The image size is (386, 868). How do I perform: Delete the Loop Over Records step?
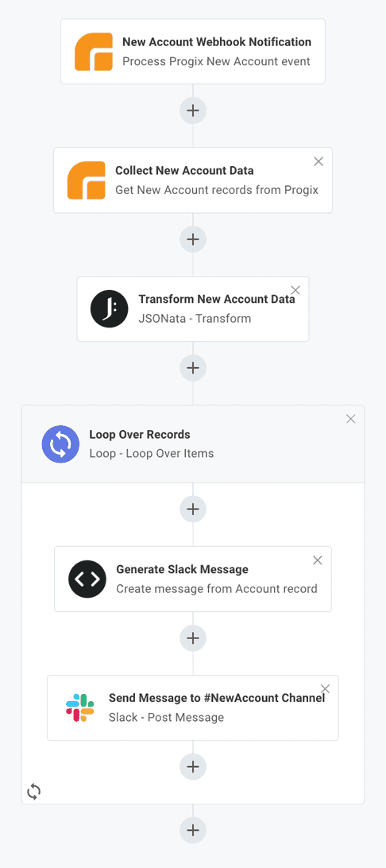coord(350,419)
